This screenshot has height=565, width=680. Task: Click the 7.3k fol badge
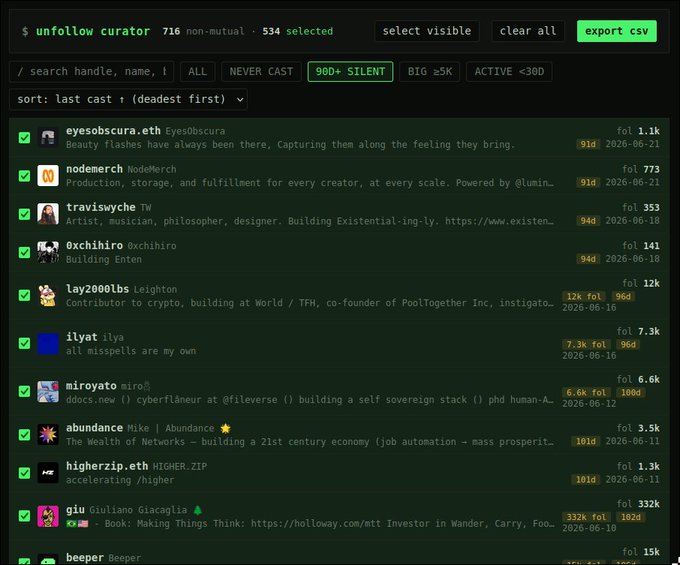point(586,345)
